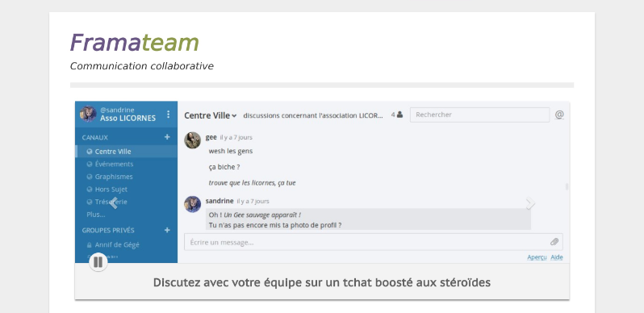Click the Plus... more channels link
Screen dimensions: 644x313
(96, 215)
